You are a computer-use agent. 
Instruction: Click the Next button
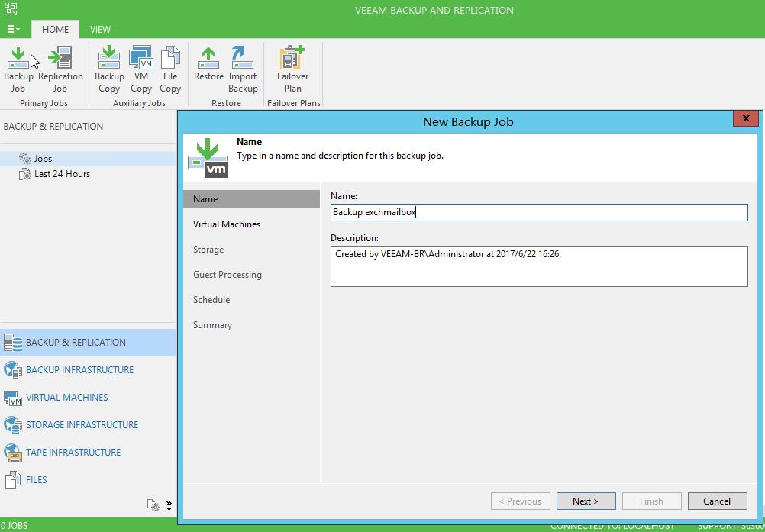[586, 501]
